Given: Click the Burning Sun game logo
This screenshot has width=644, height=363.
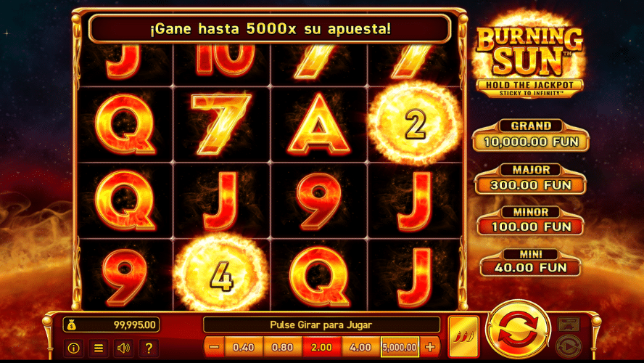Looking at the screenshot, I should (529, 55).
